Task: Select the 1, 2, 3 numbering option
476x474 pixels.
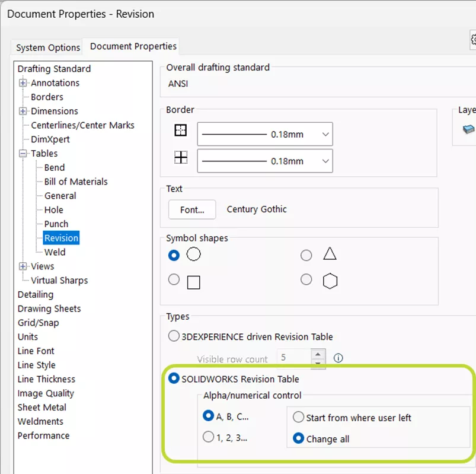Action: (208, 437)
